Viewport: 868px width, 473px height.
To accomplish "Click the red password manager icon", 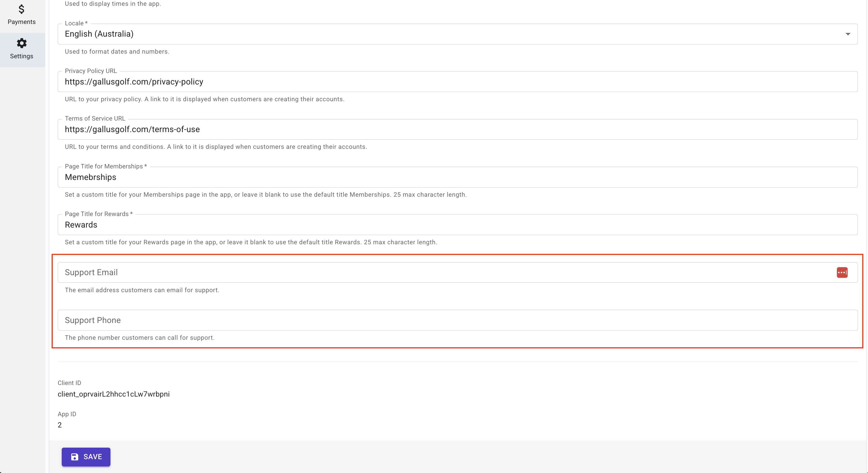I will 842,272.
